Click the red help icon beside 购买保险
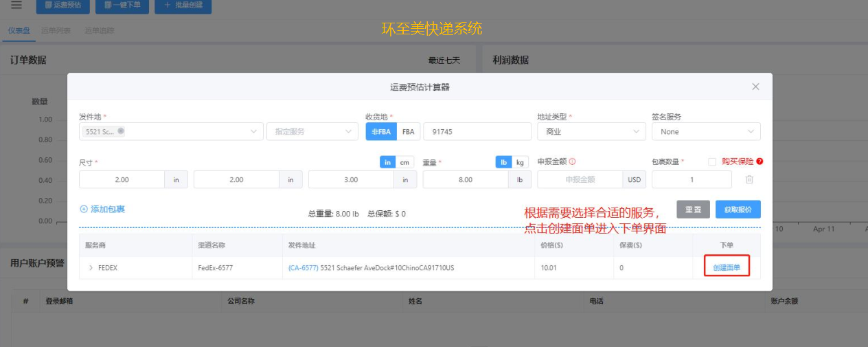The width and height of the screenshot is (868, 347). [759, 161]
